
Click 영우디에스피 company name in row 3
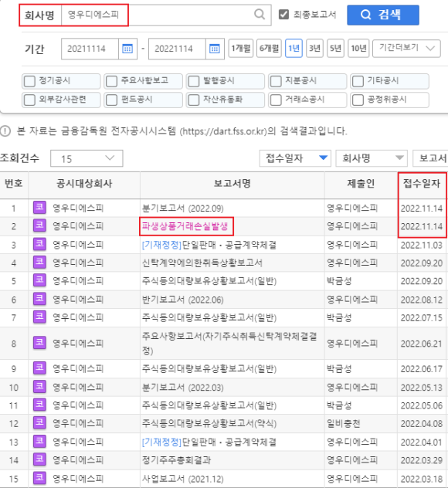(78, 245)
